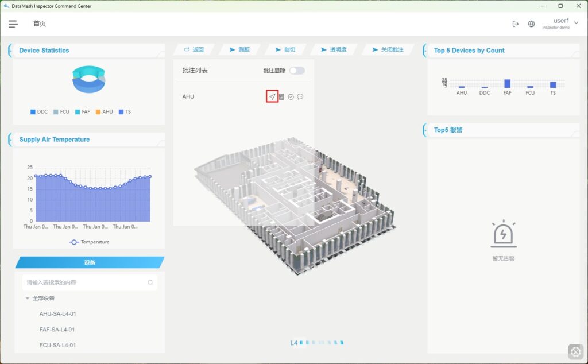Open the hamburger navigation menu
This screenshot has width=588, height=364.
(x=13, y=24)
